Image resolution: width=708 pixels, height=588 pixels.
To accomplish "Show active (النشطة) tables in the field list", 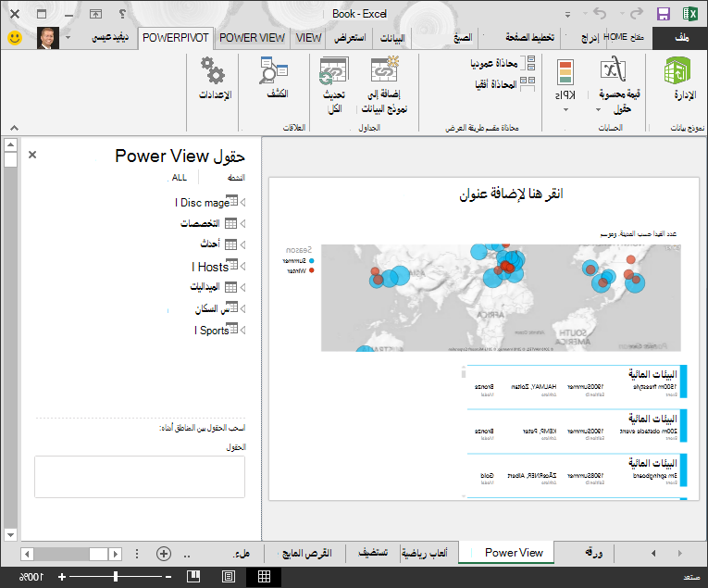I will point(236,178).
